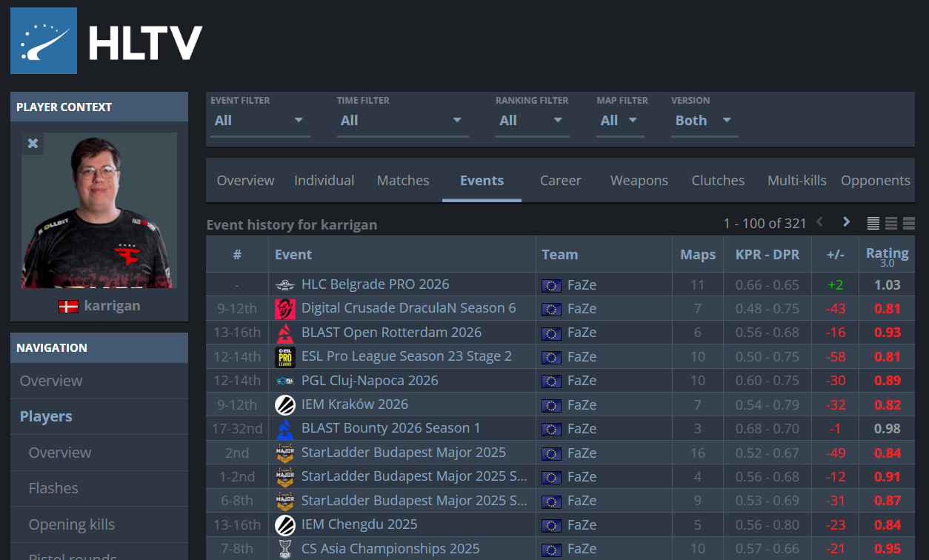Image resolution: width=929 pixels, height=560 pixels.
Task: Open Opening kills in navigation sidebar
Action: click(x=72, y=524)
